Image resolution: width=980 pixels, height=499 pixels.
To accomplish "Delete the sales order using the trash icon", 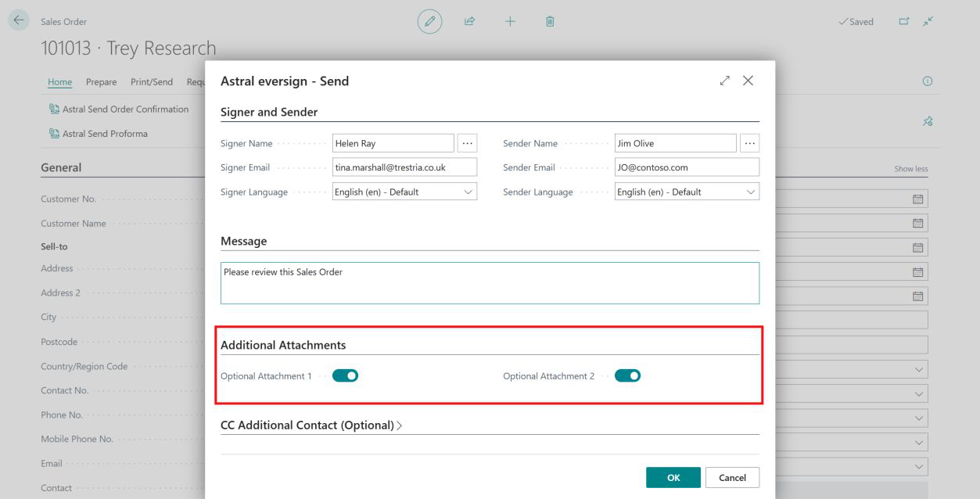I will point(549,21).
